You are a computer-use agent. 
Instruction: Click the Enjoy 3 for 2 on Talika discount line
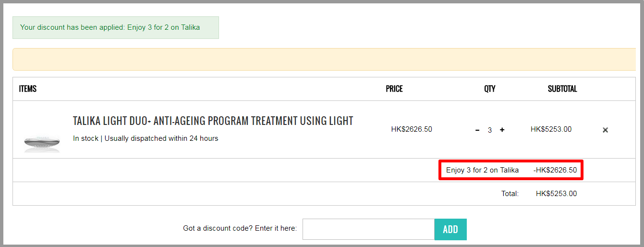pyautogui.click(x=482, y=170)
